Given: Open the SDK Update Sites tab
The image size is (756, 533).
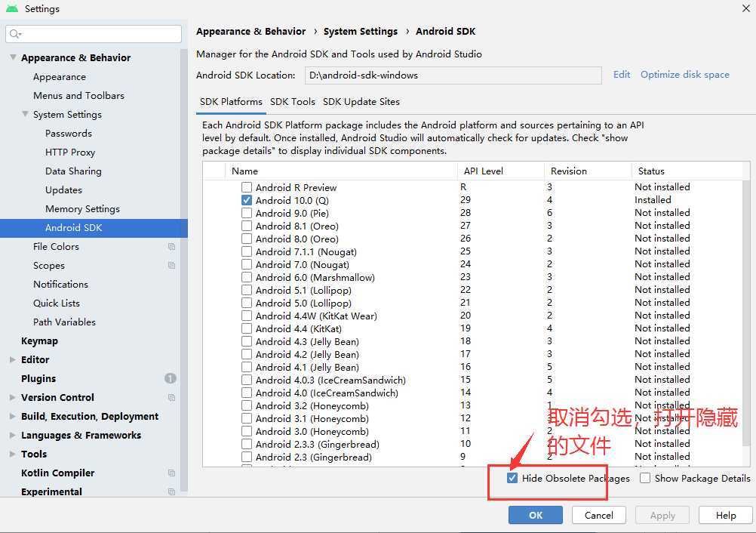Looking at the screenshot, I should (361, 102).
